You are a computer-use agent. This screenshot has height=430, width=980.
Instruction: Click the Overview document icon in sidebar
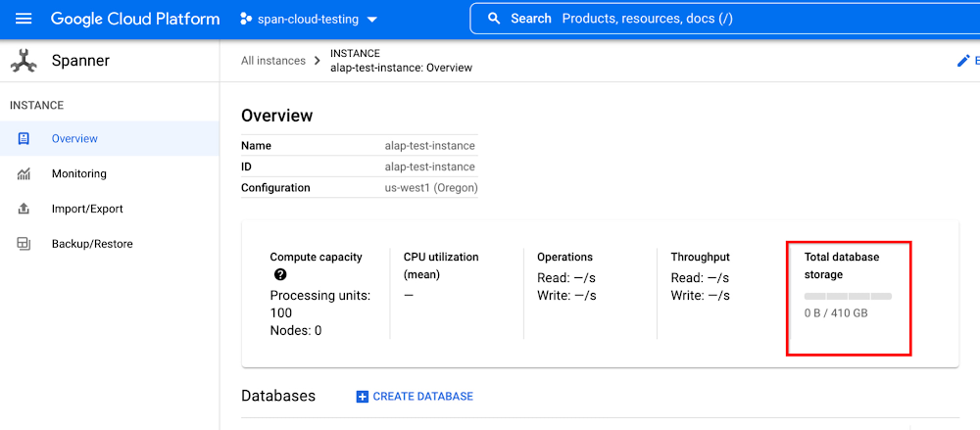(24, 139)
